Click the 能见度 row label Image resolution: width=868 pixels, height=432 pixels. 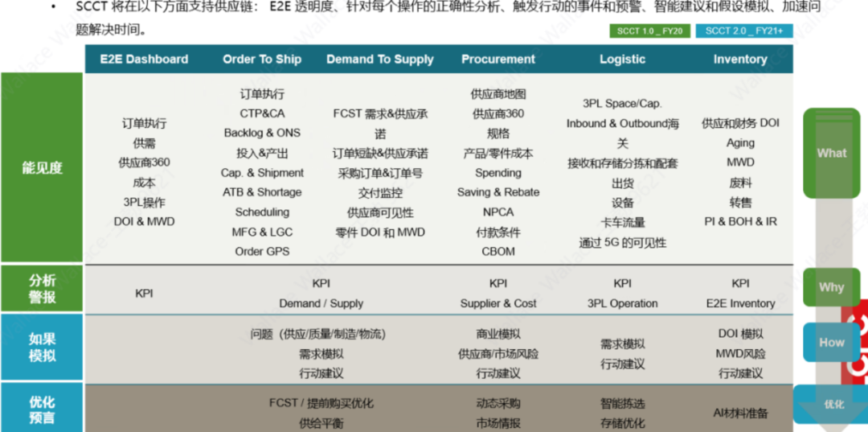click(x=42, y=168)
